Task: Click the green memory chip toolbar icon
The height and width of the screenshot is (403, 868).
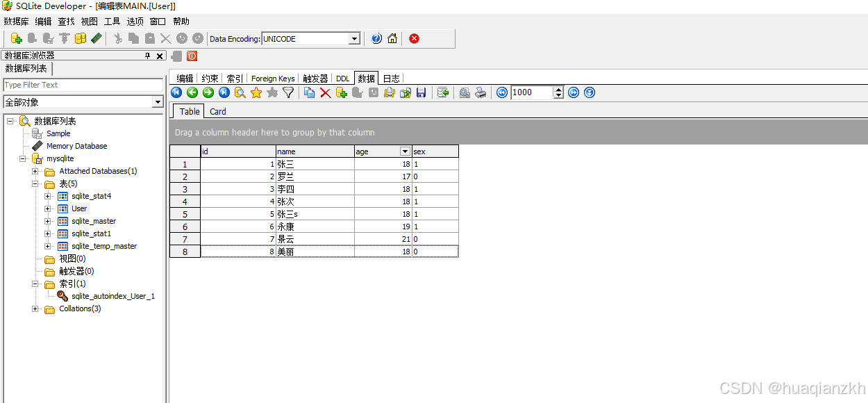Action: click(97, 39)
